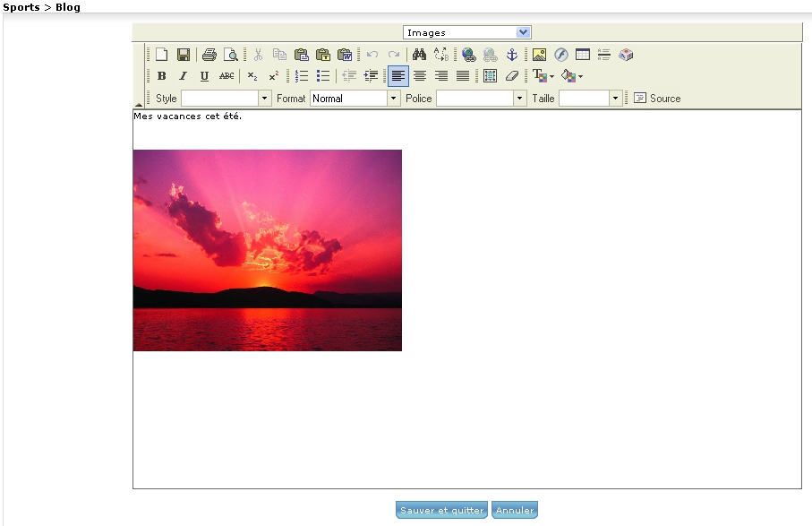Apply a numbered list
812x526 pixels.
pos(302,76)
